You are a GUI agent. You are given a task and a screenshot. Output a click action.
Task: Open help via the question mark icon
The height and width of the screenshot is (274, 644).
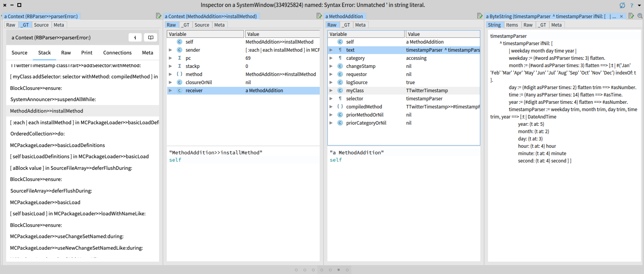[632, 5]
